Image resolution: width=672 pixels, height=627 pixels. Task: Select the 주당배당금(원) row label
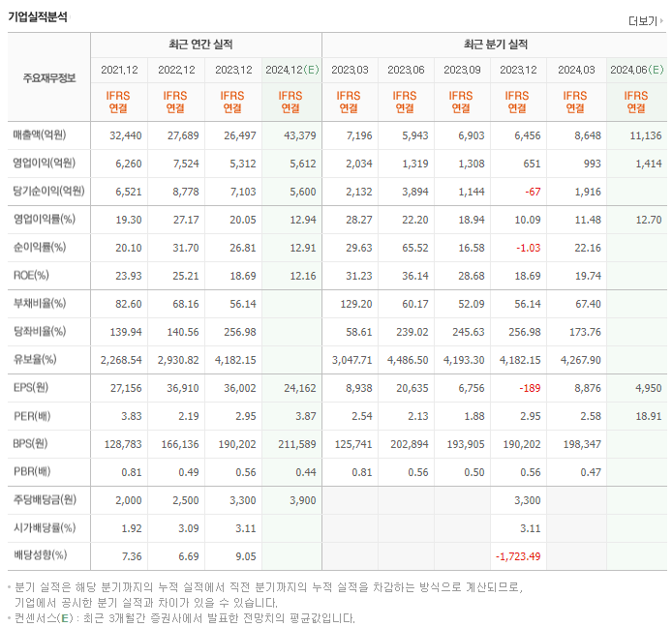[x=45, y=500]
